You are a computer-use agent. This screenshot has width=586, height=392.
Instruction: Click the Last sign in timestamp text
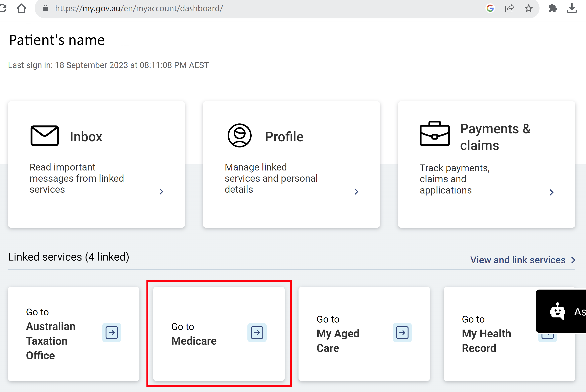[108, 65]
